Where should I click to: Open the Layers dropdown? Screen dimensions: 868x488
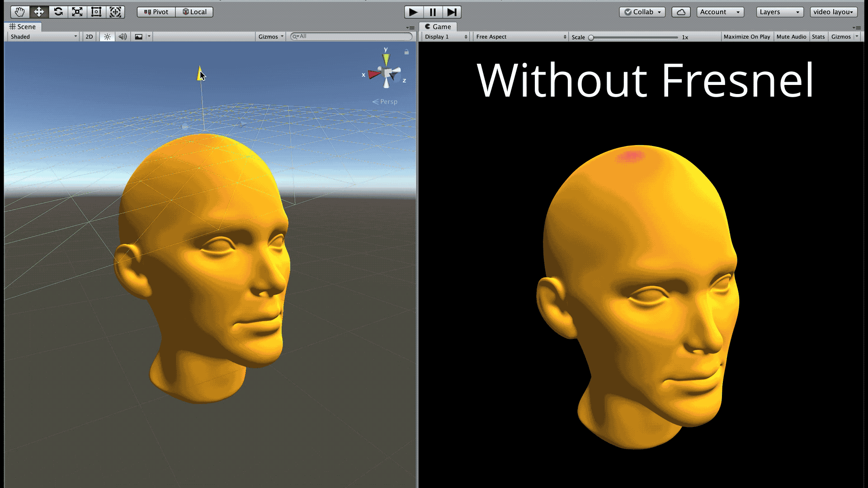point(779,12)
